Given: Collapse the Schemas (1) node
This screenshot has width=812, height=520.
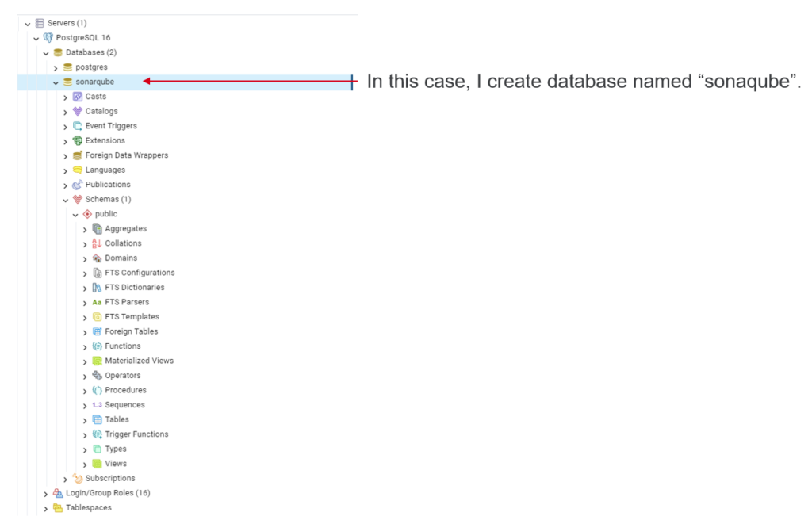Looking at the screenshot, I should point(65,200).
